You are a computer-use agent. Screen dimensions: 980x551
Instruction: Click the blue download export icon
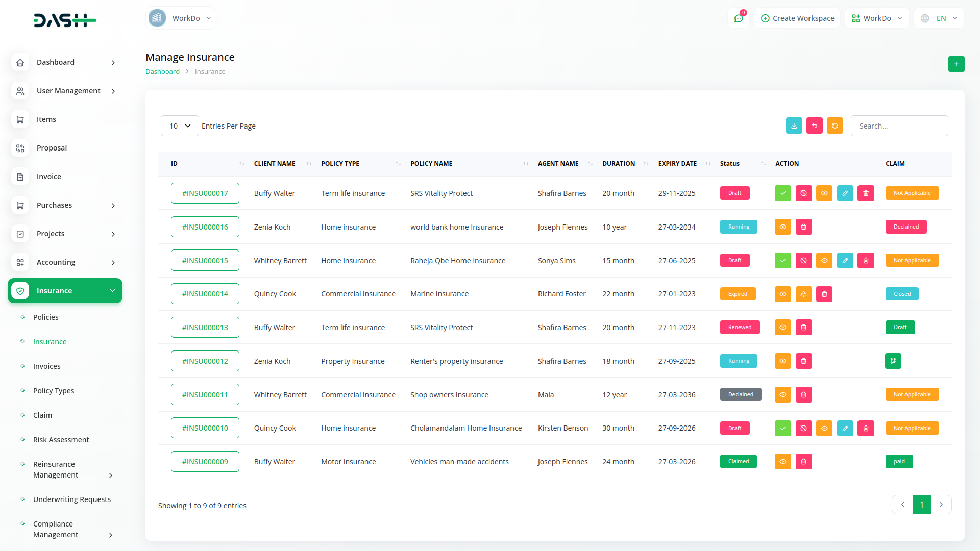[x=794, y=126]
